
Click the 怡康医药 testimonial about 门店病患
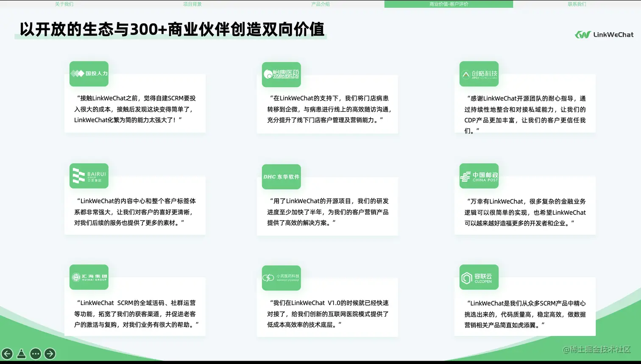(x=329, y=109)
